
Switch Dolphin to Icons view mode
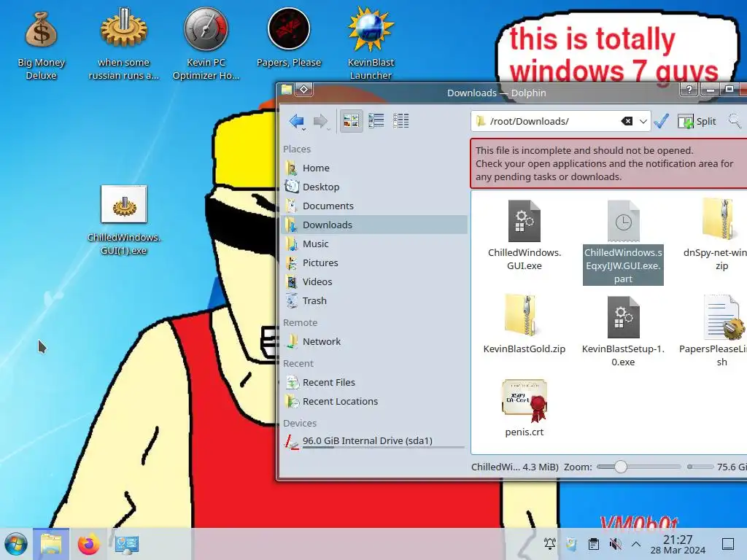click(351, 121)
